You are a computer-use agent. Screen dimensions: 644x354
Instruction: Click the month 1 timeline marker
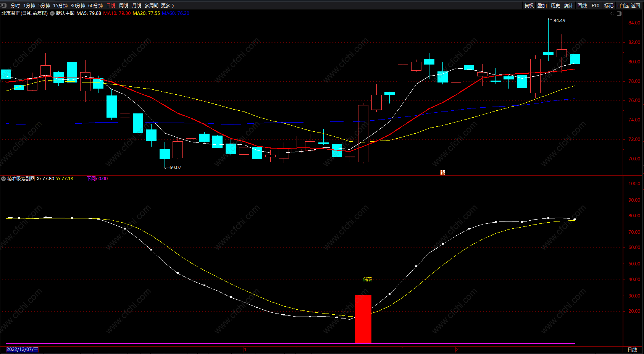tap(245, 350)
